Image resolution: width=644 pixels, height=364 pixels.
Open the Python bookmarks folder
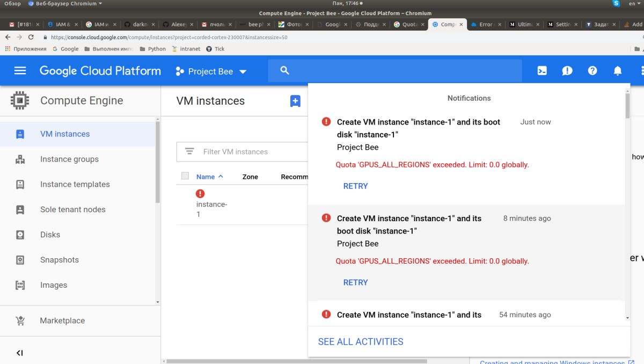[152, 49]
